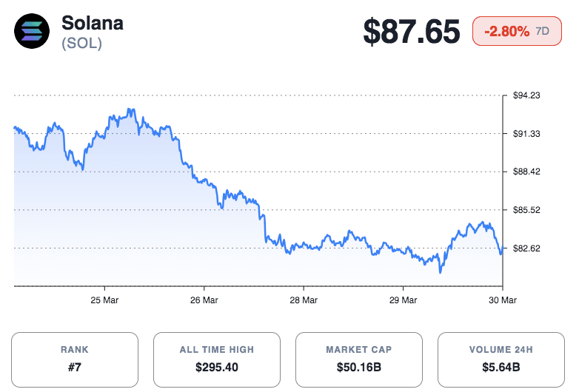
Task: Click the 29 Mar date marker
Action: pos(403,300)
